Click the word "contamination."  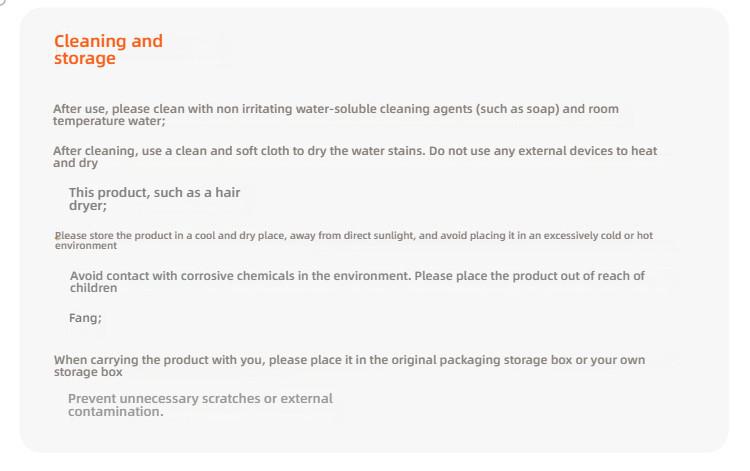click(116, 412)
